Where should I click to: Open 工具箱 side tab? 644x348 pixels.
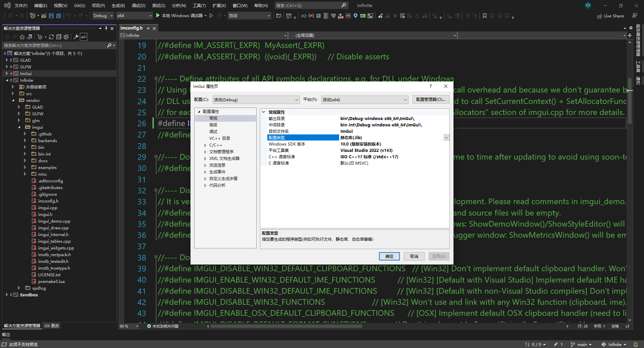pyautogui.click(x=638, y=66)
